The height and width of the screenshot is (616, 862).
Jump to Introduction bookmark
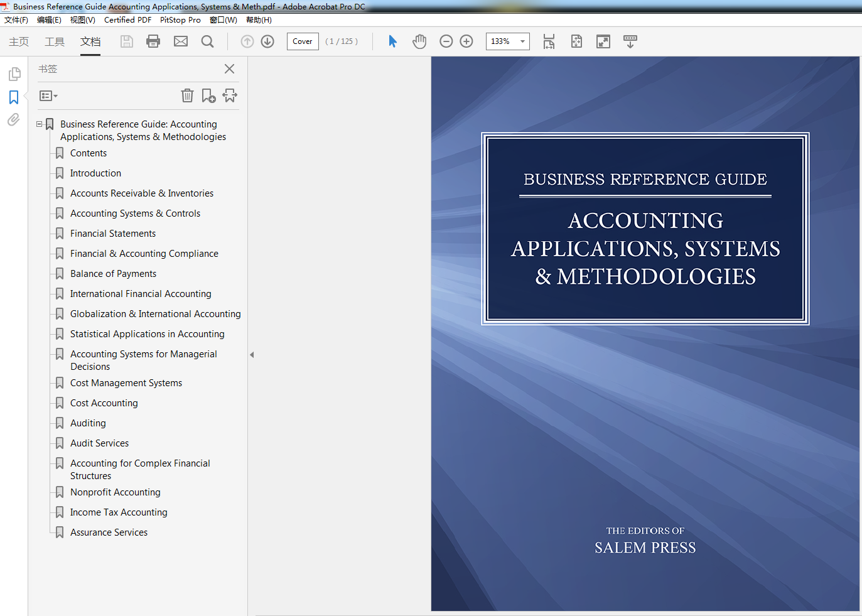pyautogui.click(x=95, y=173)
